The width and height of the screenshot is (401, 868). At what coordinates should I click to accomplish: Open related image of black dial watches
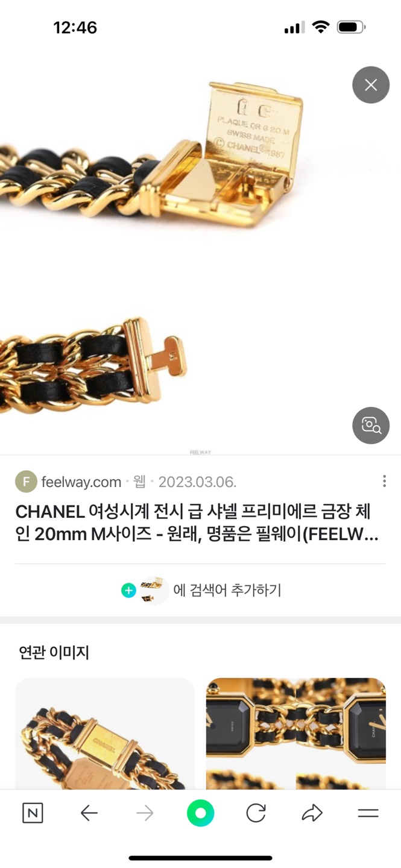pos(296,734)
